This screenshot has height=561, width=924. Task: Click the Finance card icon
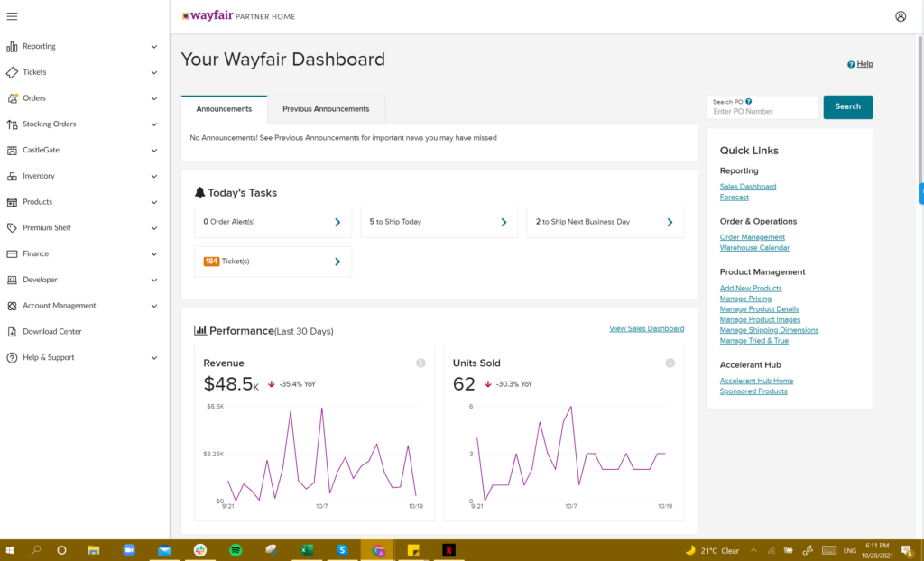tap(12, 254)
